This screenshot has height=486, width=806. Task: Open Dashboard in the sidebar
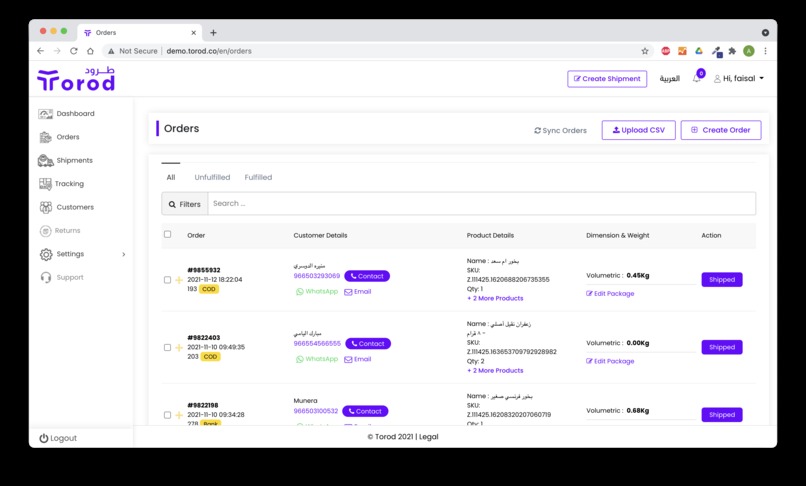pos(67,114)
